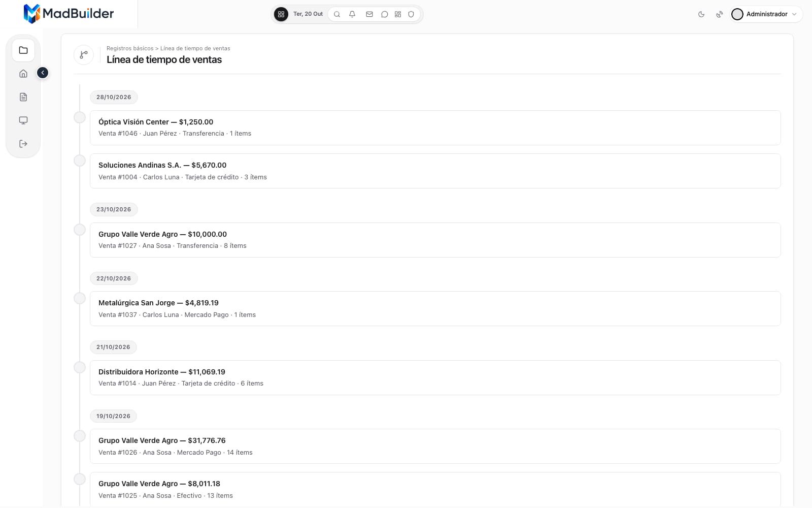Open notifications bell icon

tap(352, 14)
